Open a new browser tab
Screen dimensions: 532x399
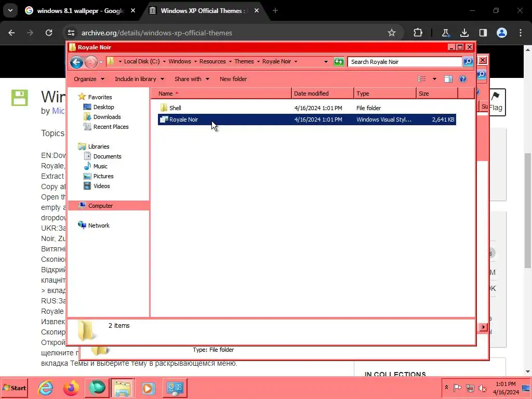[275, 11]
